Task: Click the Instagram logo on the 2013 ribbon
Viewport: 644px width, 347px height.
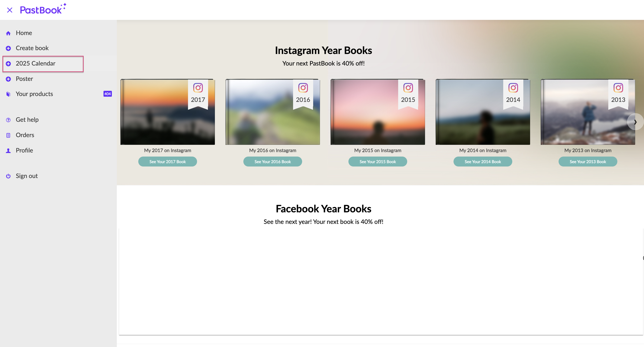Action: click(618, 88)
